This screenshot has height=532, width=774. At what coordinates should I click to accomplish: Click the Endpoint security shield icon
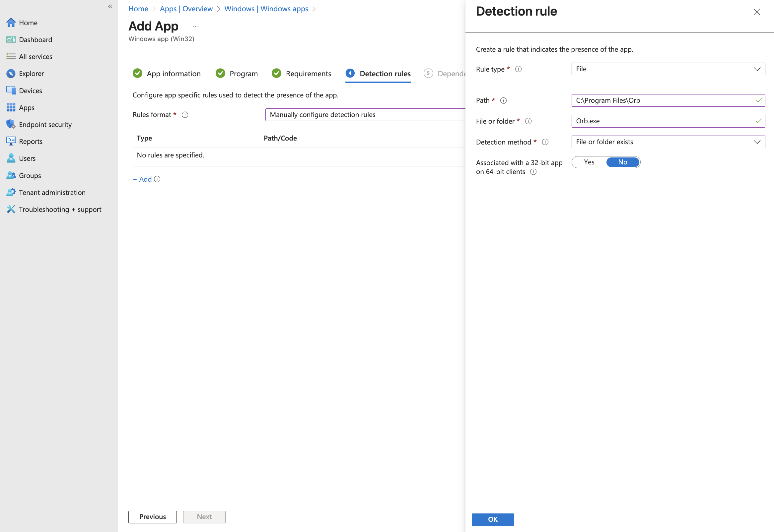point(11,124)
